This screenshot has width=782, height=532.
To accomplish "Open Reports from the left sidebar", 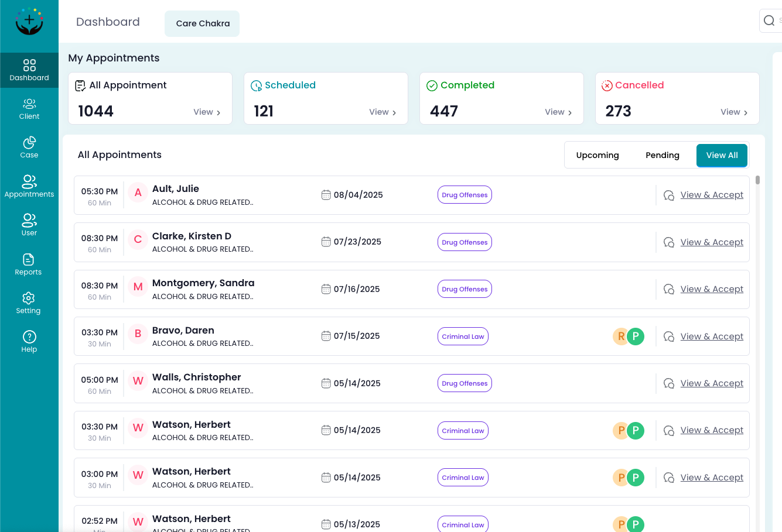I will 29,263.
